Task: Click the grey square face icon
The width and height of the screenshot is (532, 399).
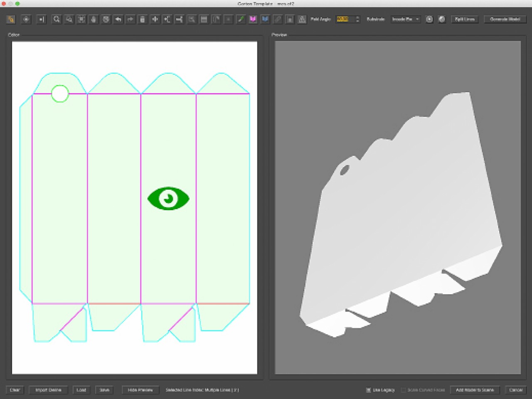Action: coord(290,19)
